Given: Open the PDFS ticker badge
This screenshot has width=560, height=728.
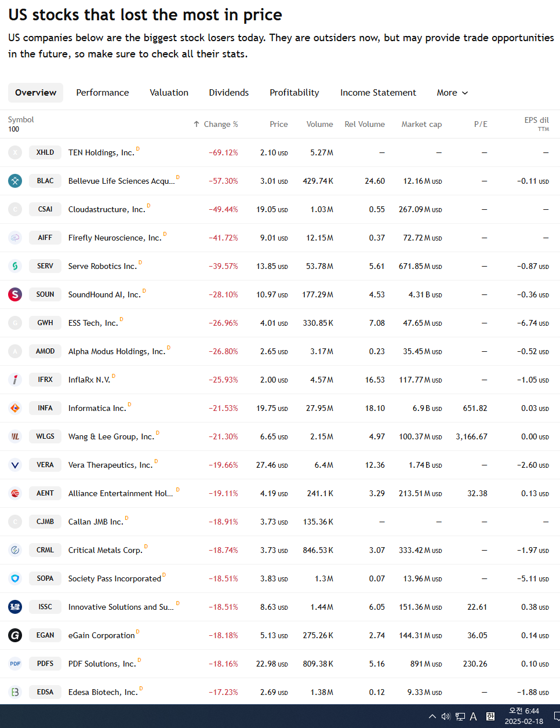Looking at the screenshot, I should [45, 664].
